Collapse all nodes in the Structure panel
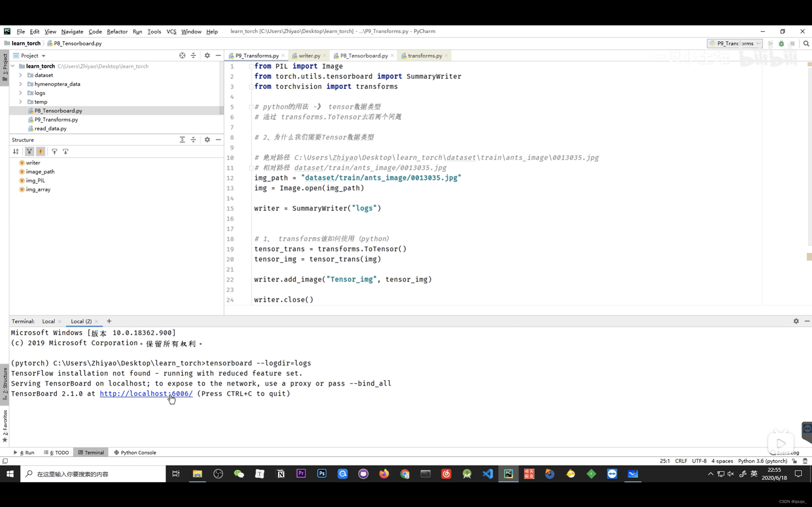 (x=193, y=140)
